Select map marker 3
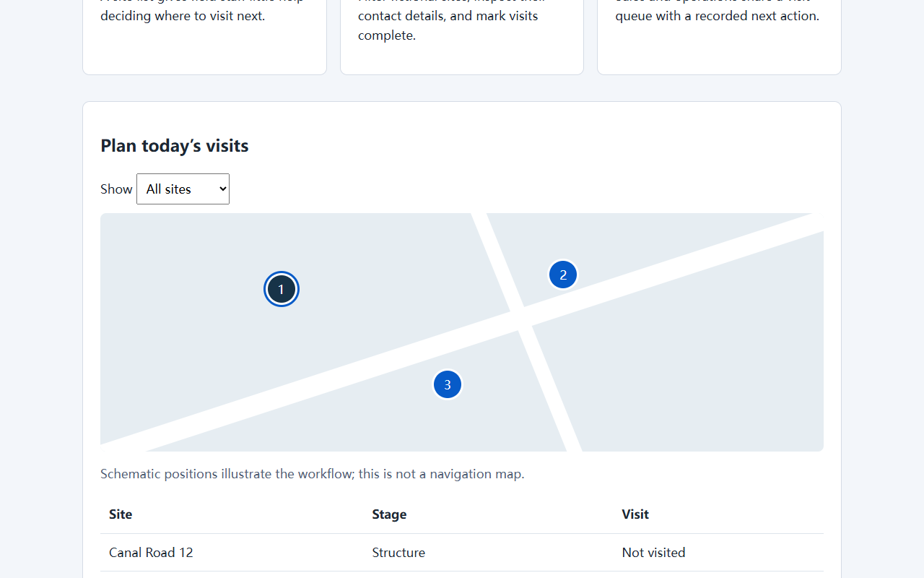The image size is (924, 578). pyautogui.click(x=448, y=384)
